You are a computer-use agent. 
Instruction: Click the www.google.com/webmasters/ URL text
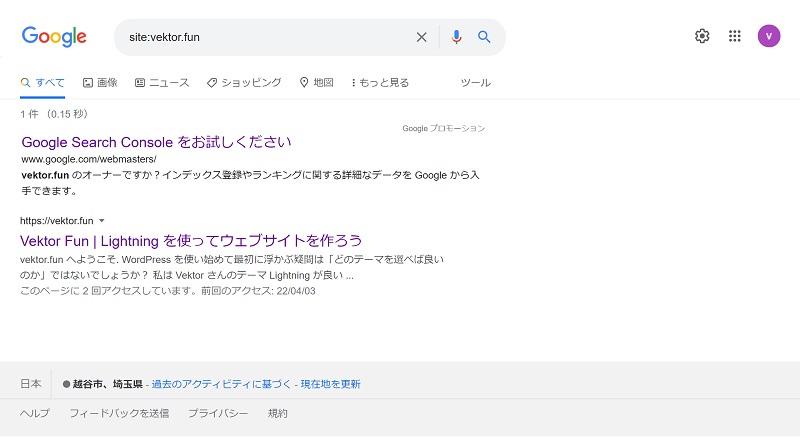click(x=89, y=159)
